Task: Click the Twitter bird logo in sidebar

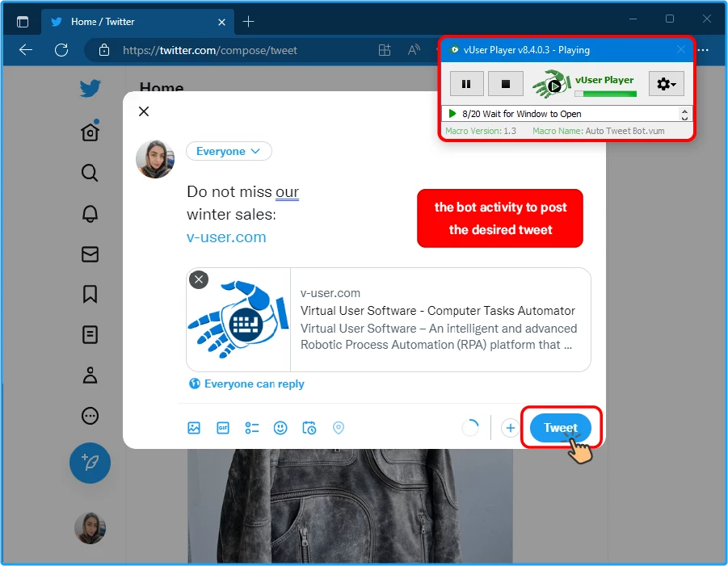Action: [x=90, y=88]
